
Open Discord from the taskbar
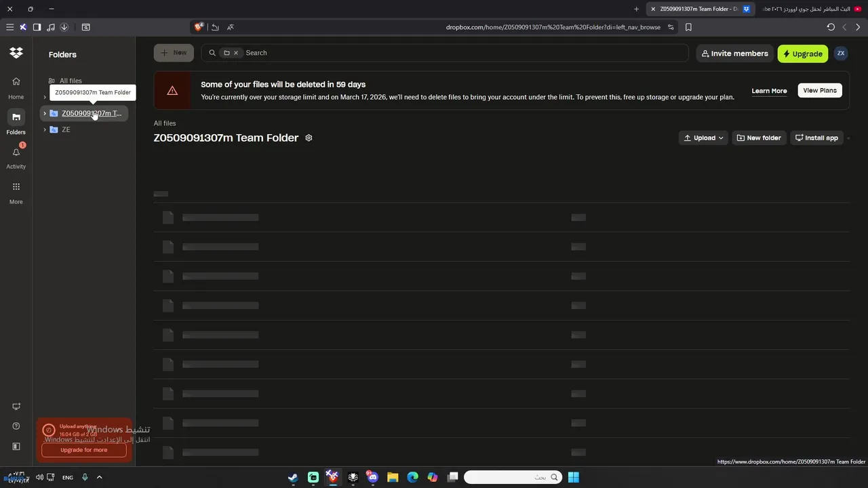click(372, 477)
